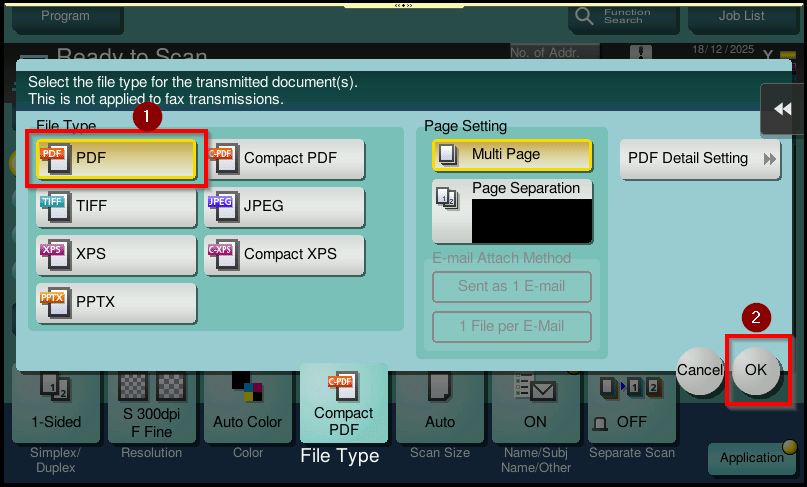Pick the JPEG format icon
The height and width of the screenshot is (487, 807).
[x=220, y=207]
